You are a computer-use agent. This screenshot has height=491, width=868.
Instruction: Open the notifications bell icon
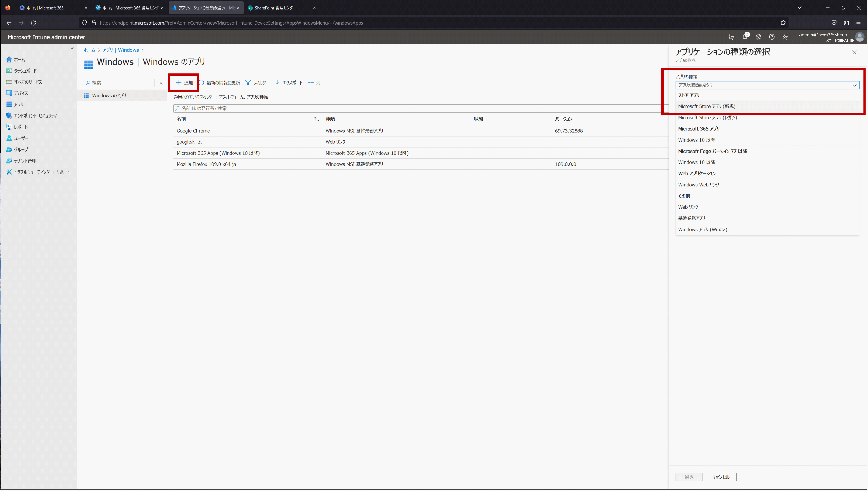coord(745,36)
